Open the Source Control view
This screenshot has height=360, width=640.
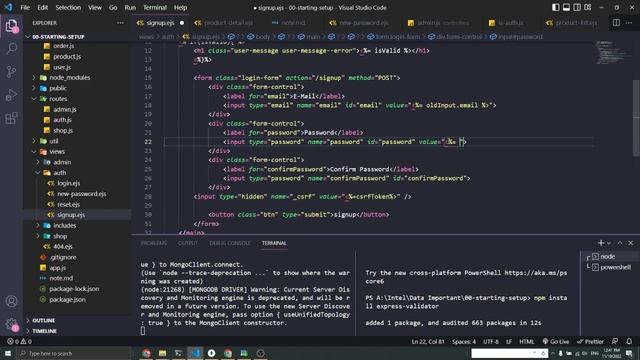[11, 72]
